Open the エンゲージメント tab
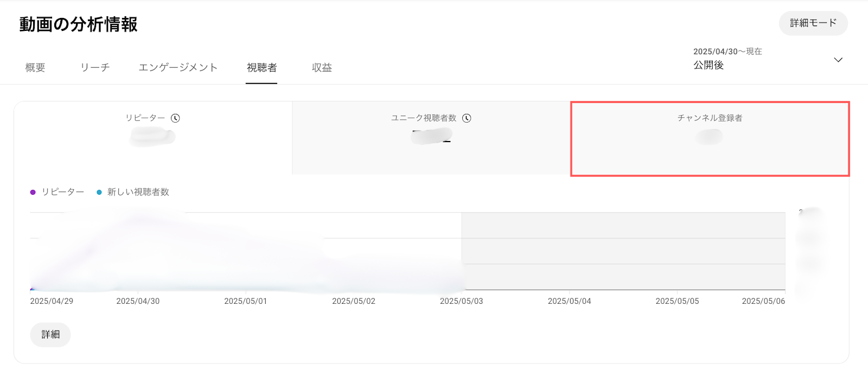Image resolution: width=868 pixels, height=376 pixels. pos(178,68)
